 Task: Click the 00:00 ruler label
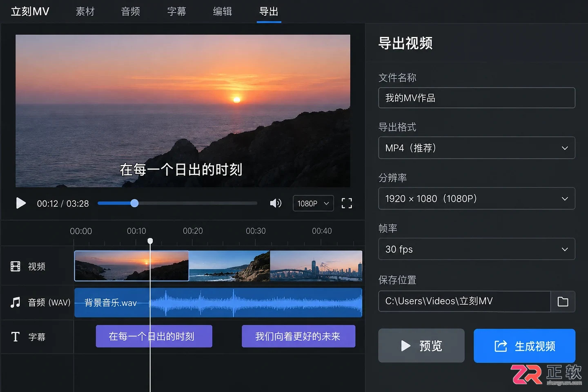point(81,231)
